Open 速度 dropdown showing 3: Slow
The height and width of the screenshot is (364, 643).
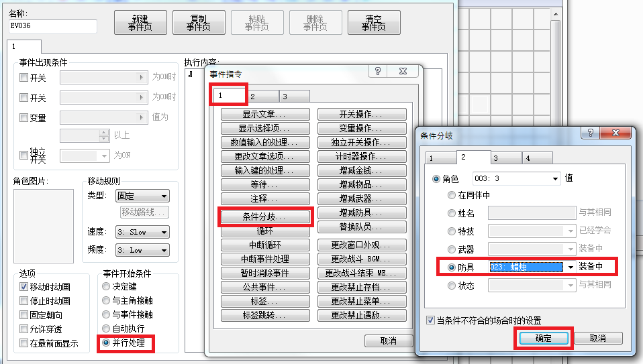click(x=142, y=232)
